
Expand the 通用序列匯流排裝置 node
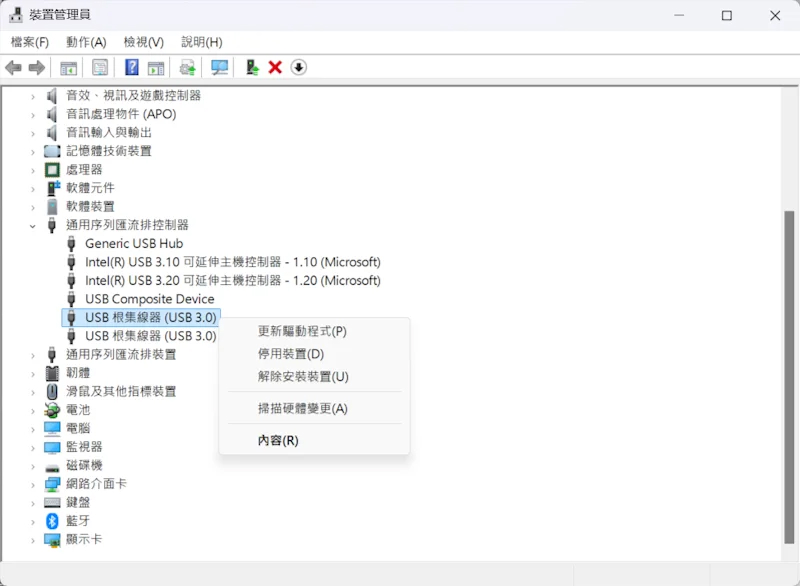pyautogui.click(x=33, y=355)
